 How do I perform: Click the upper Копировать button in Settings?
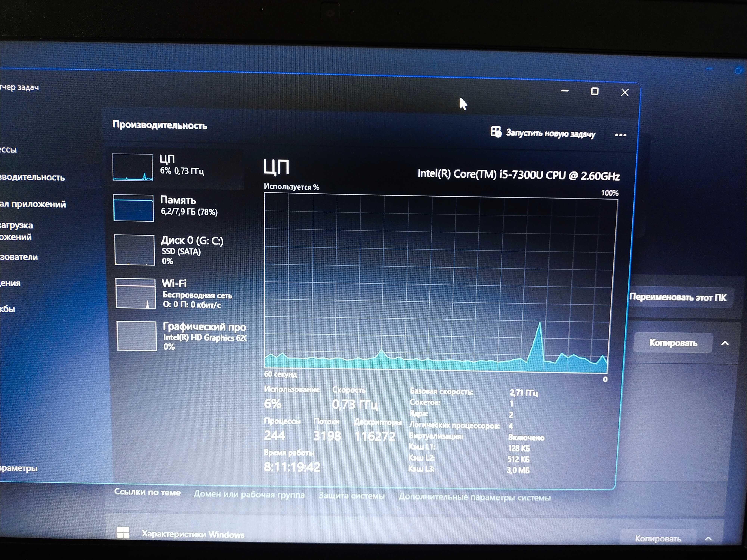[673, 343]
